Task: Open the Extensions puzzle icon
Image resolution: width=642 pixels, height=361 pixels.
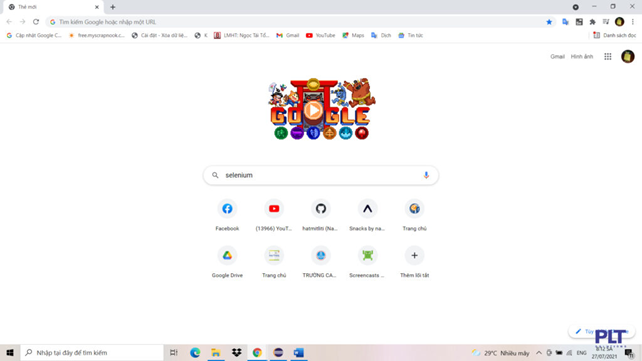Action: point(592,22)
